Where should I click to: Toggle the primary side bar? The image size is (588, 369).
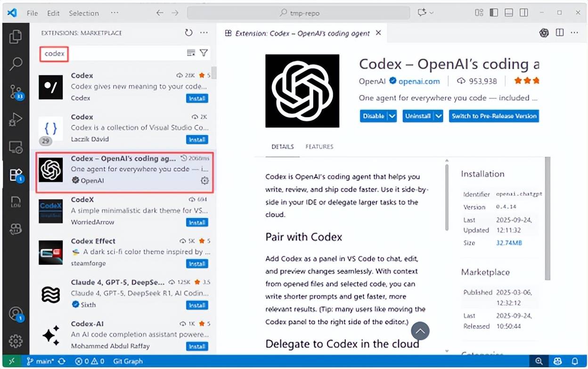[494, 13]
